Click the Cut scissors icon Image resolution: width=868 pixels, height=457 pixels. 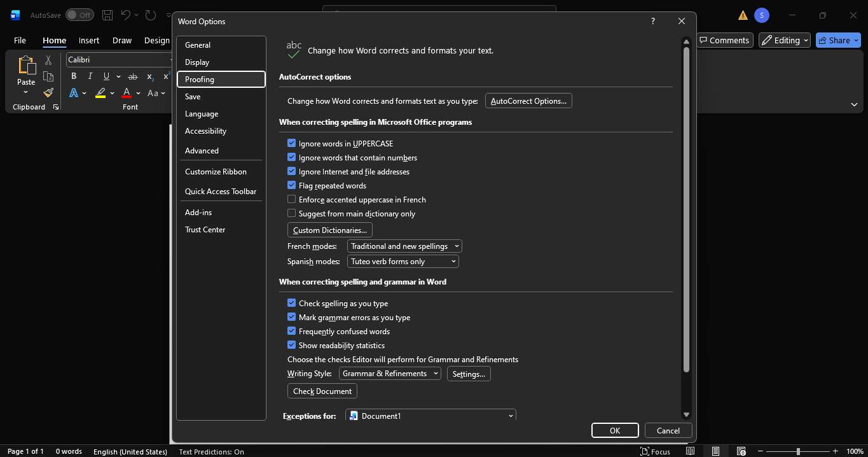[48, 60]
